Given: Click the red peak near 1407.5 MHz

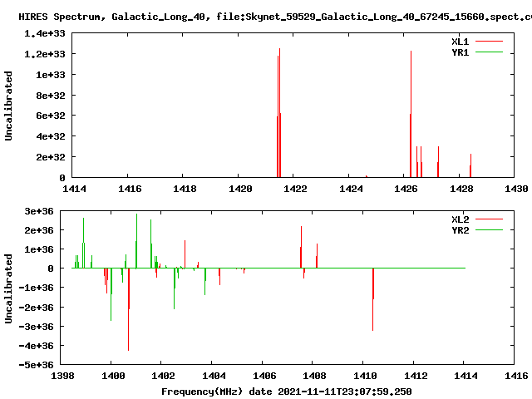Looking at the screenshot, I should pos(301,247).
